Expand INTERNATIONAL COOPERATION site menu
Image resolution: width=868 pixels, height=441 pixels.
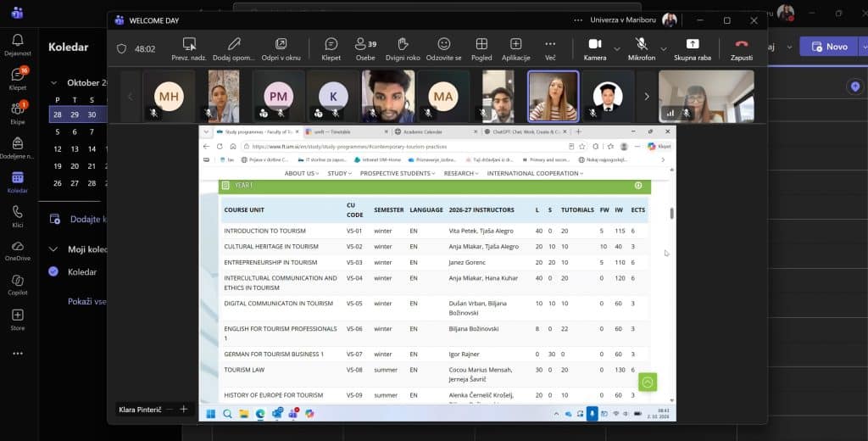point(535,173)
